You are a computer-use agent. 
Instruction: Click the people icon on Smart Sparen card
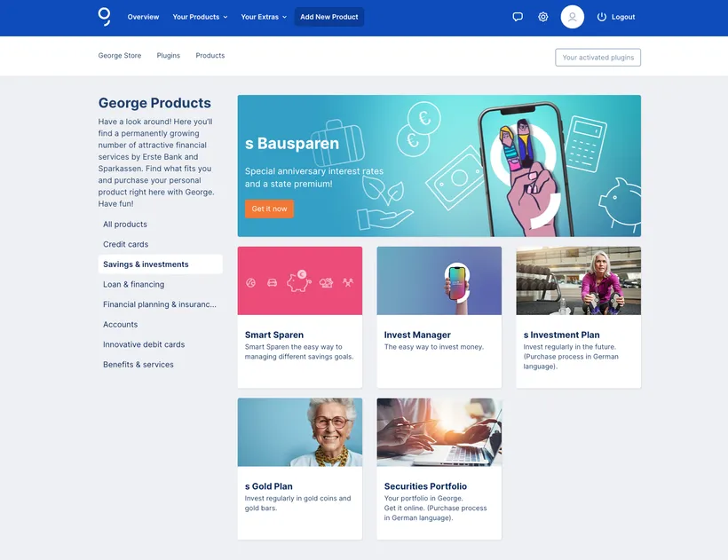348,282
